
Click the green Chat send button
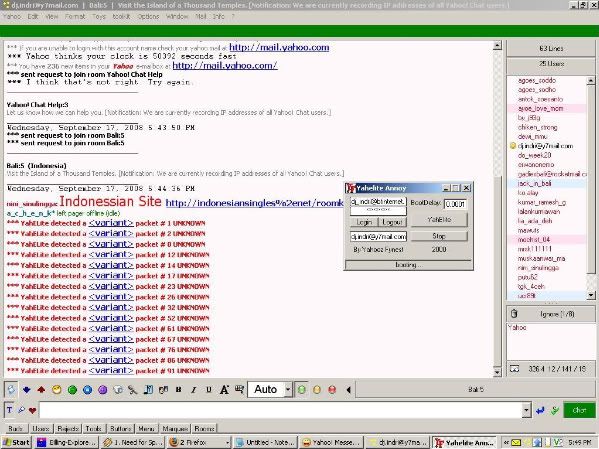point(579,410)
